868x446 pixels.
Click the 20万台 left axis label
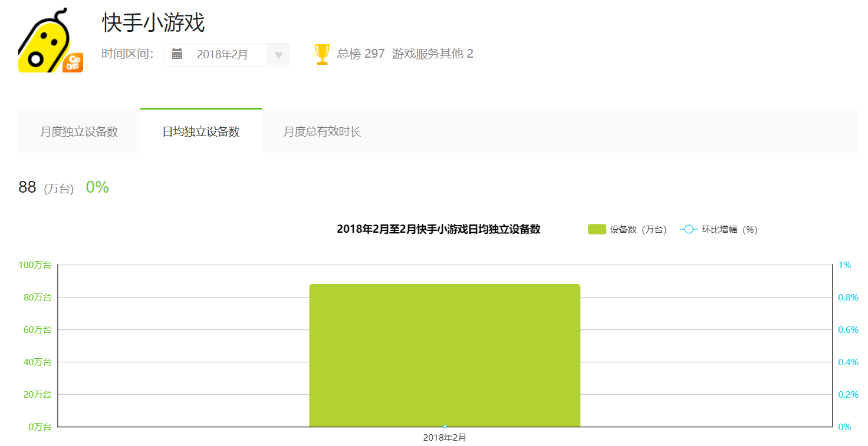[37, 395]
